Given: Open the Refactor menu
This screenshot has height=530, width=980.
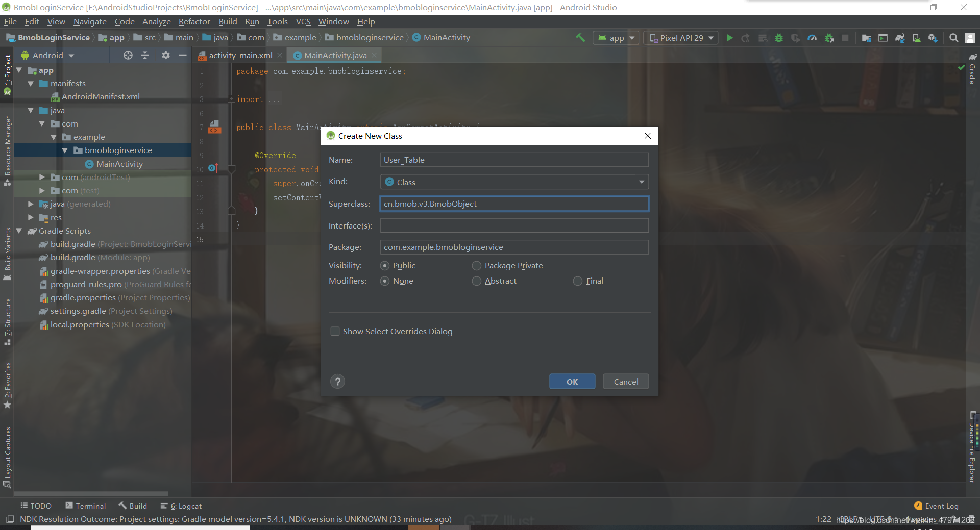Looking at the screenshot, I should 194,21.
